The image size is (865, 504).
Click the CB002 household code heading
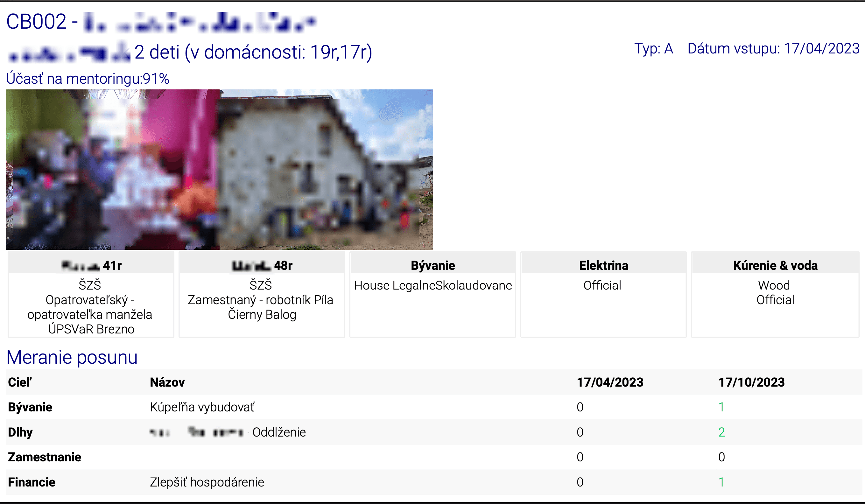click(161, 22)
